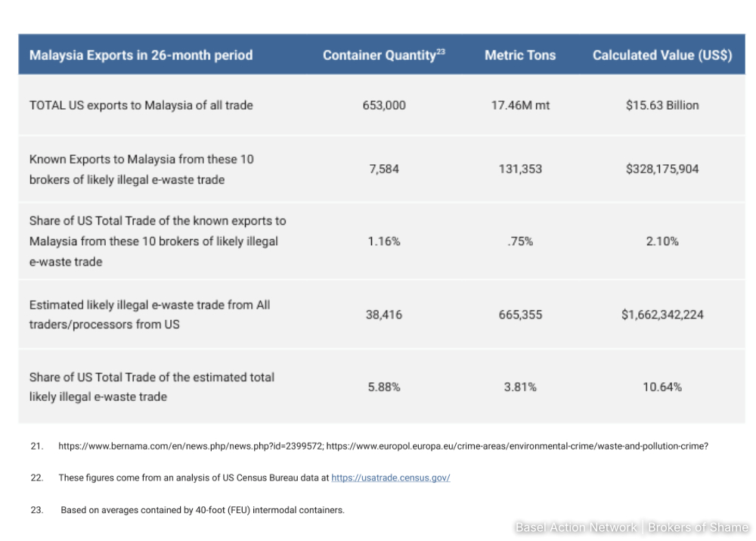Click the 'Container Quantity' column header
Viewport: 756px width, 541px height.
click(380, 55)
